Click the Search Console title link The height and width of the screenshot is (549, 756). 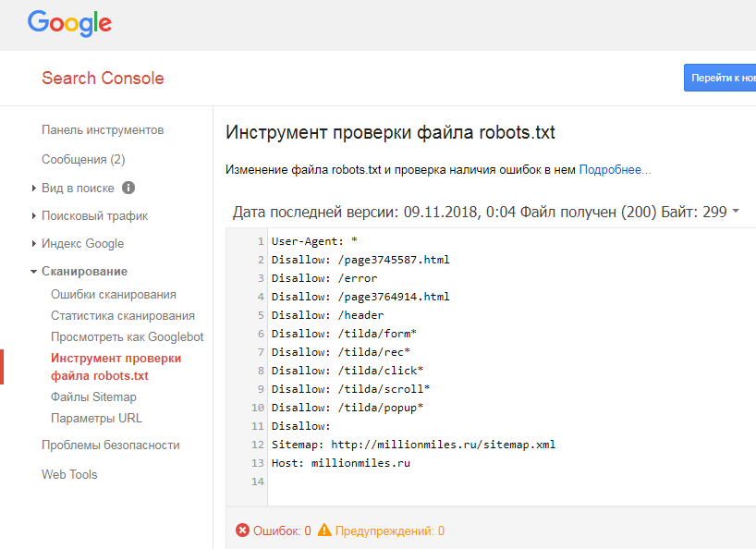[x=103, y=79]
